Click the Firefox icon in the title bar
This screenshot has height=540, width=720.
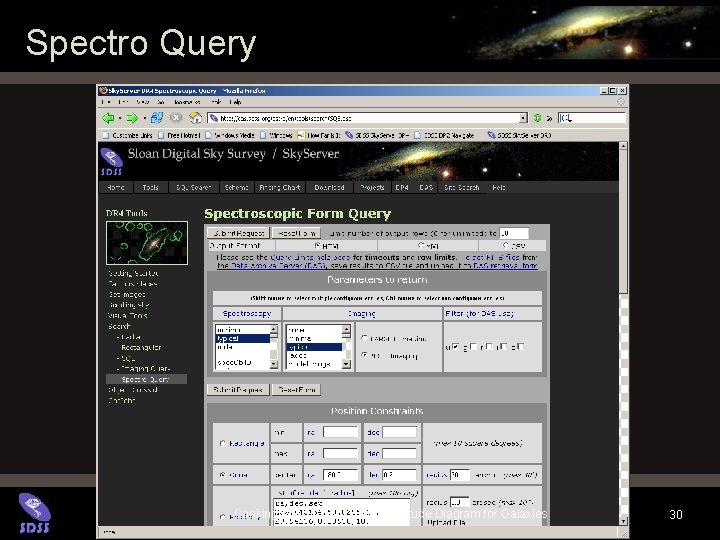coord(104,90)
